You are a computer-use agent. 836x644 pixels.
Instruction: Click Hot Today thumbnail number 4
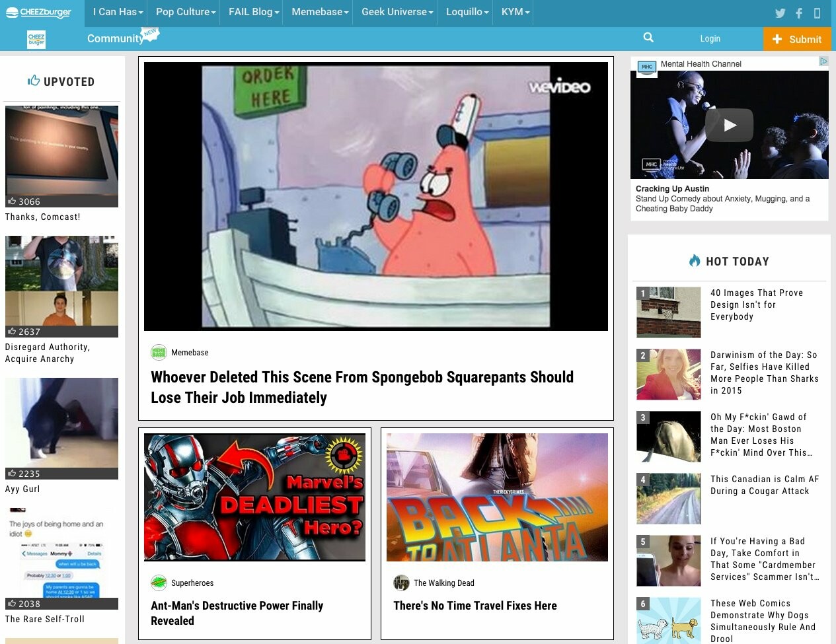coord(669,499)
